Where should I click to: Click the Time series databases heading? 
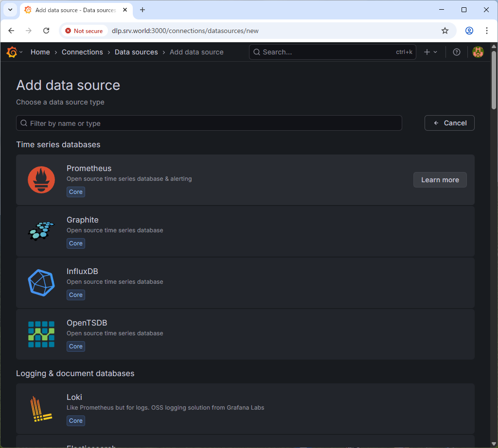tap(58, 145)
